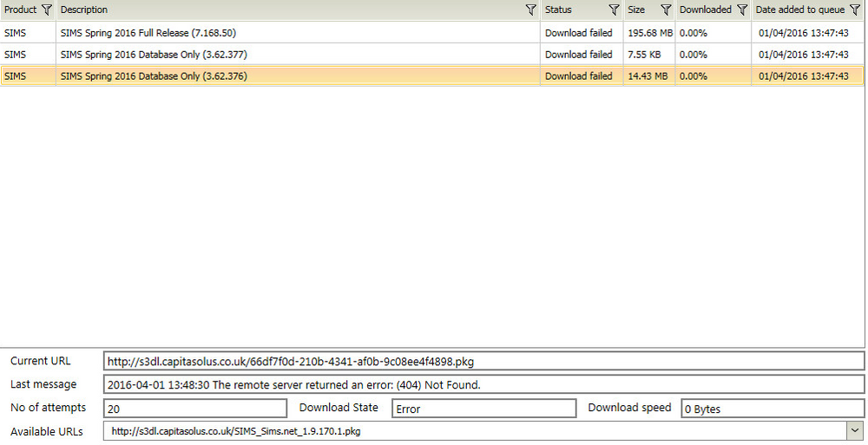Viewport: 868px width, 445px height.
Task: Click into the Last message field
Action: (x=483, y=384)
